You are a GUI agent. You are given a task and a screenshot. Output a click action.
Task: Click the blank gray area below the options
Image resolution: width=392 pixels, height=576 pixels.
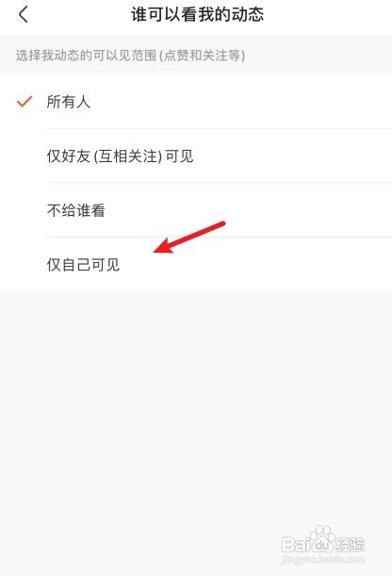(x=196, y=404)
